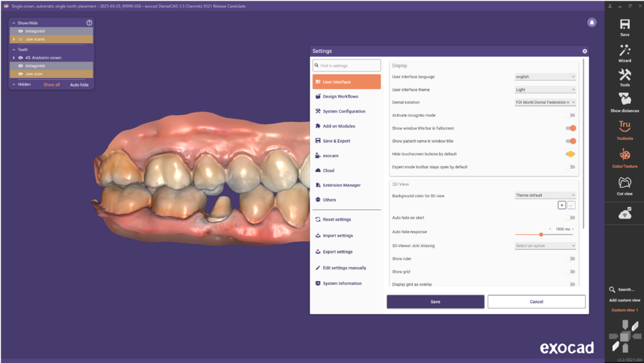The width and height of the screenshot is (644, 363).
Task: Decrease Auto hide response with left arrow
Action: [x=551, y=229]
